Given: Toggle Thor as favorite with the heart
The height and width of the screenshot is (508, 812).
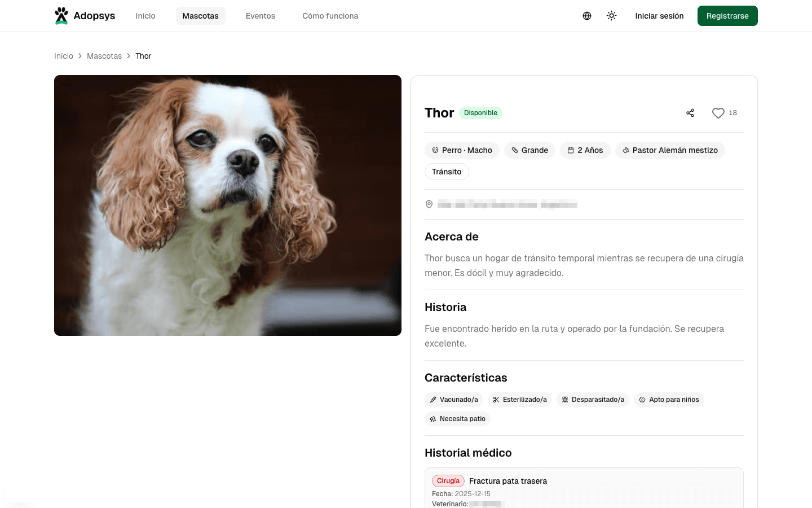Looking at the screenshot, I should pos(718,113).
